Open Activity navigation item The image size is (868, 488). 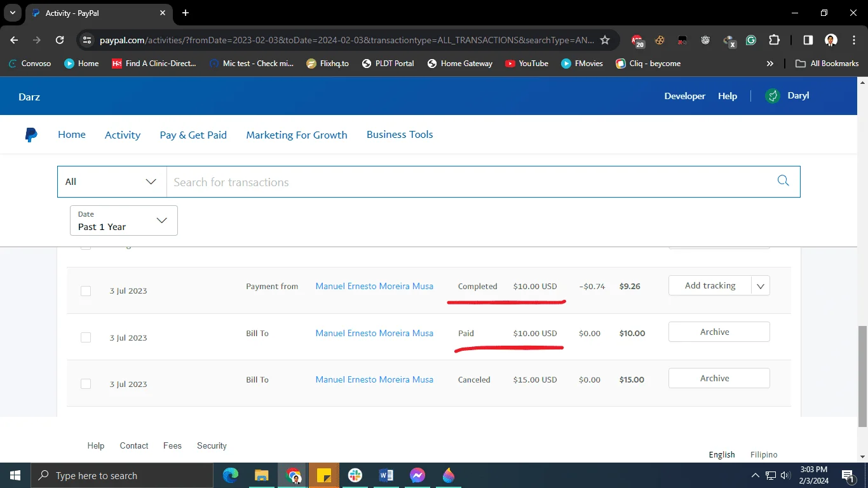[x=123, y=135]
